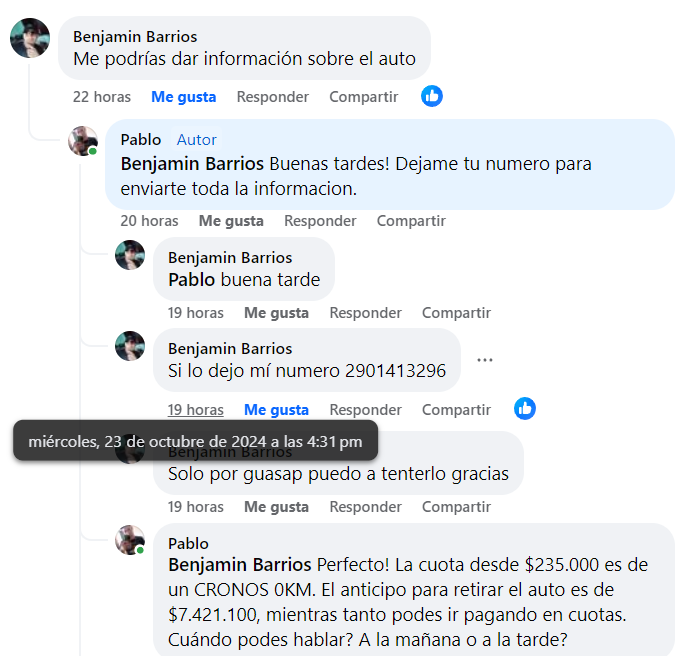Reply to the first comment about the auto
Image resolution: width=675 pixels, height=656 pixels.
click(x=272, y=97)
